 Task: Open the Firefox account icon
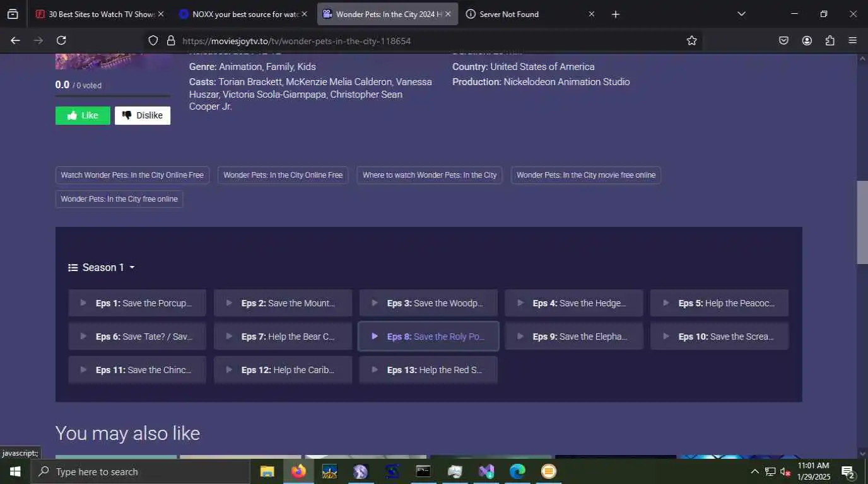(807, 40)
